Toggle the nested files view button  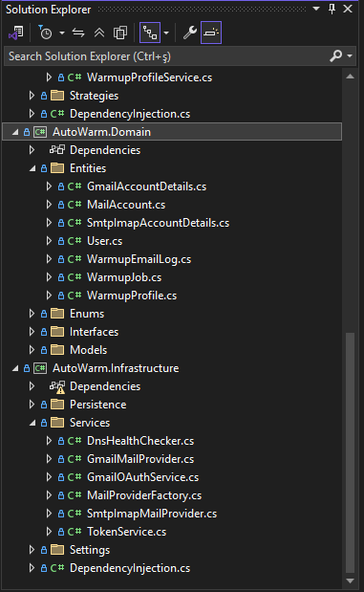pyautogui.click(x=150, y=33)
